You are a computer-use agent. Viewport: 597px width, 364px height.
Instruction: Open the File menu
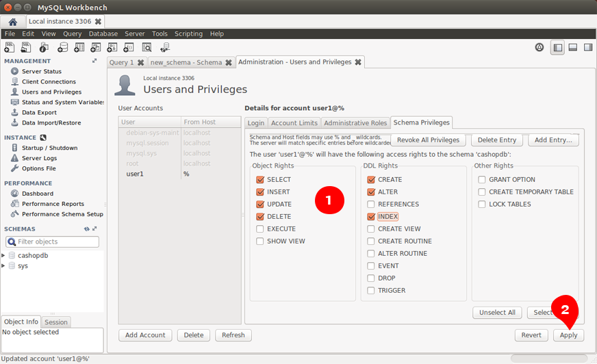coord(10,34)
